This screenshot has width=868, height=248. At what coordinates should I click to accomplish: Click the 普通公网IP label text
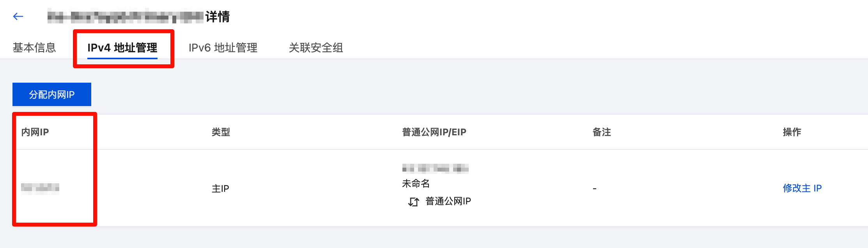click(x=448, y=201)
